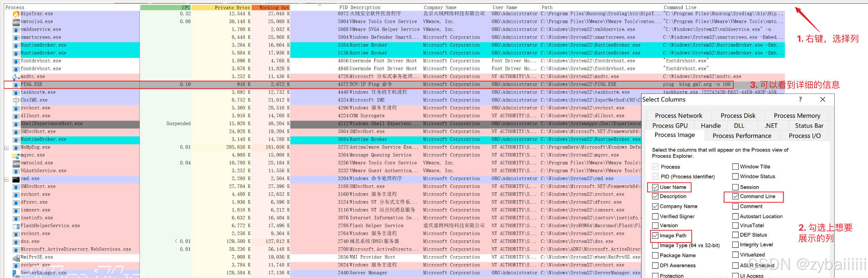Click the ServerManager.exe icon
The height and width of the screenshot is (278, 868).
click(16, 273)
